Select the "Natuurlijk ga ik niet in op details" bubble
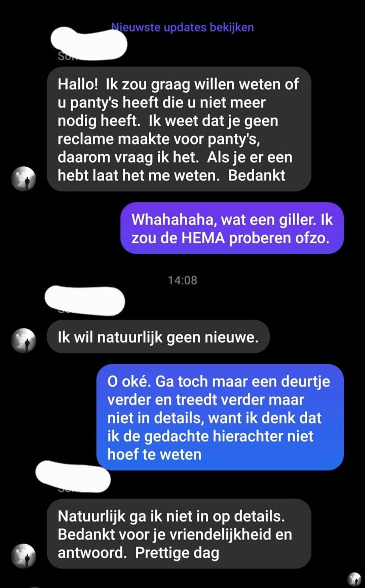This screenshot has height=588, width=365. (179, 534)
